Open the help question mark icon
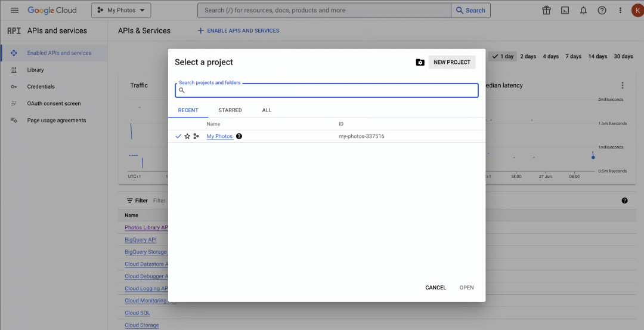644x330 pixels. pos(602,10)
